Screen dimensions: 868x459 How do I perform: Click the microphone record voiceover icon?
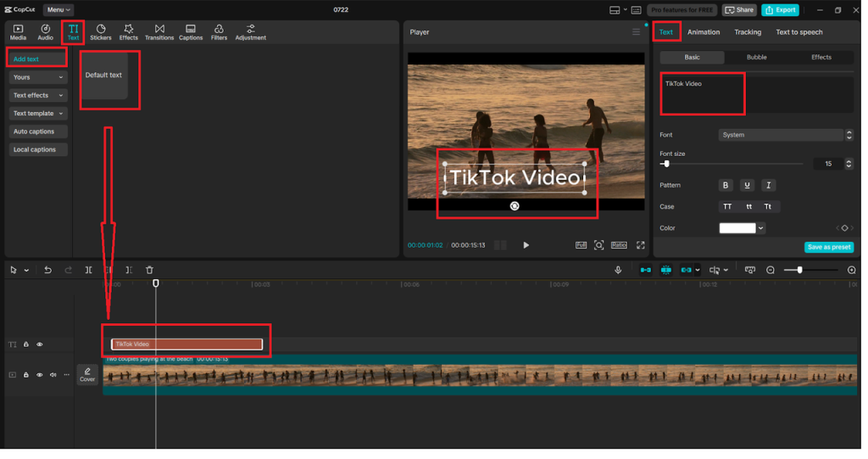click(618, 270)
